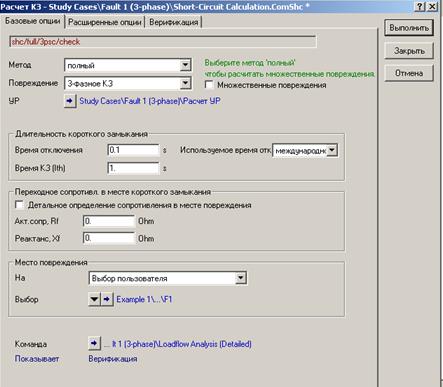
Task: Click the arrow icon next to УР
Action: pos(70,101)
